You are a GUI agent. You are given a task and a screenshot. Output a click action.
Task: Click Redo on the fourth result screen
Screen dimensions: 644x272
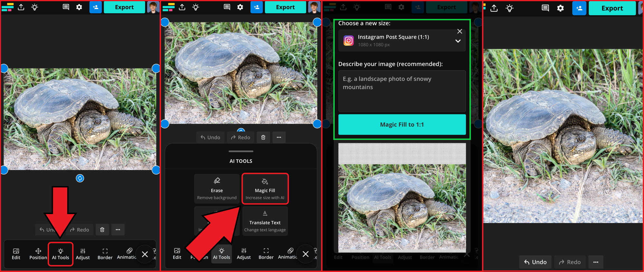coord(570,262)
